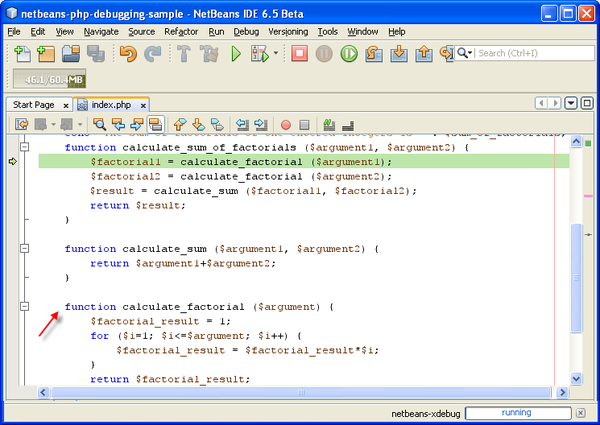The image size is (600, 425).
Task: Run the project with the green play icon
Action: click(x=237, y=54)
